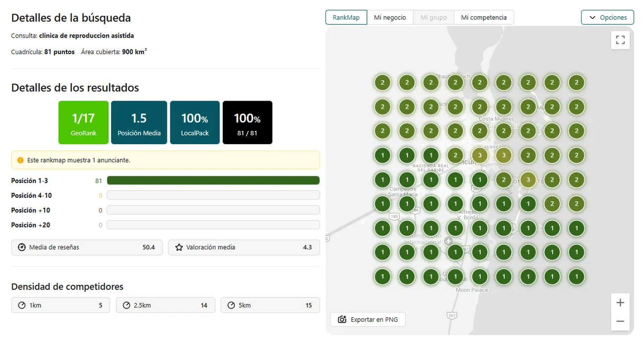Click the filled Posición 1-3 progress bar
The image size is (644, 339).
point(213,180)
